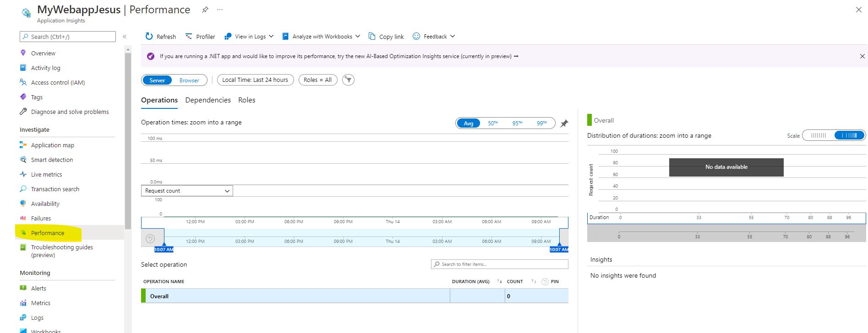Open Tags in the sidebar

click(37, 97)
